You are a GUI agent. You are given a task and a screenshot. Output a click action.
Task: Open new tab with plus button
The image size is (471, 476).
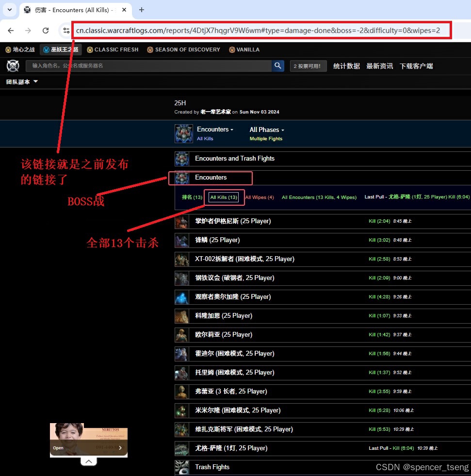point(142,10)
